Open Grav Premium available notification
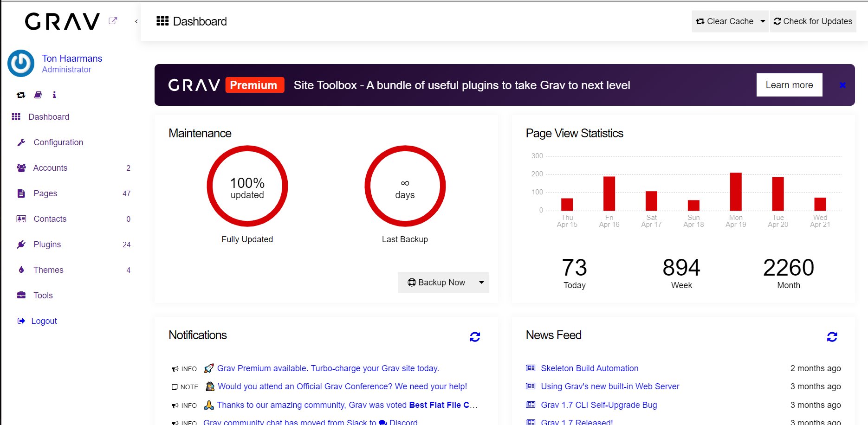Screen dimensions: 868x425 point(328,368)
